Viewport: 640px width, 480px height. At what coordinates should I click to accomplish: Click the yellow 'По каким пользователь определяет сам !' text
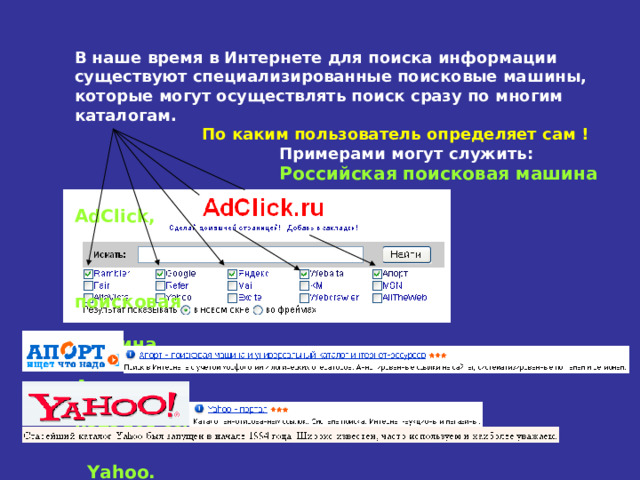395,134
